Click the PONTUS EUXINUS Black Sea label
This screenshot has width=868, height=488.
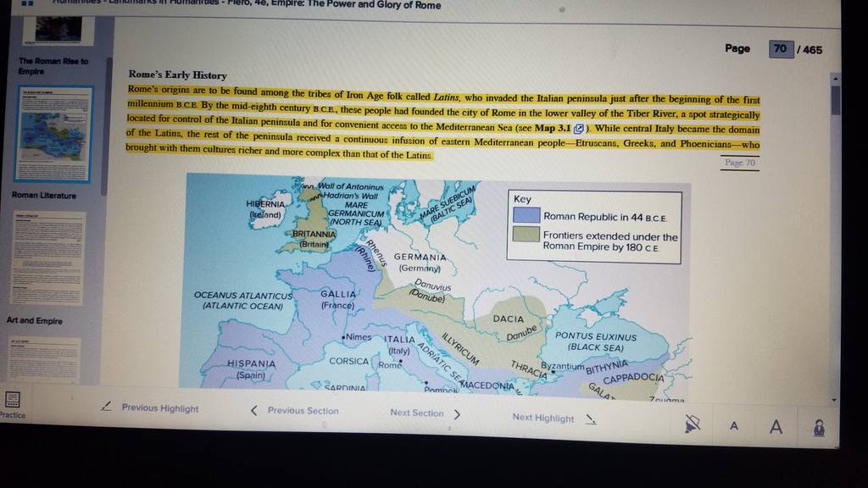click(x=596, y=341)
